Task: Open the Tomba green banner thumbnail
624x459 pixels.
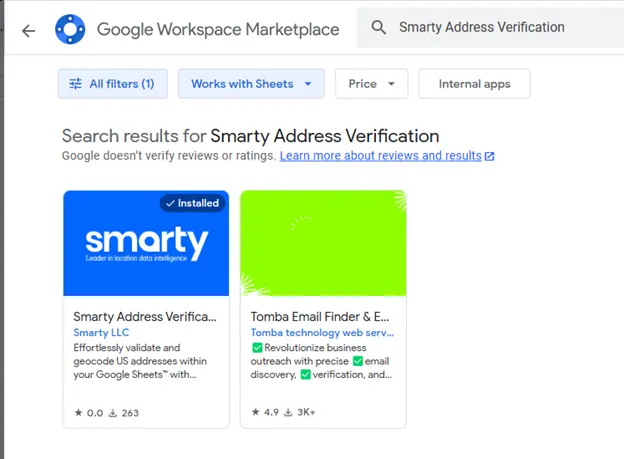Action: coord(323,244)
